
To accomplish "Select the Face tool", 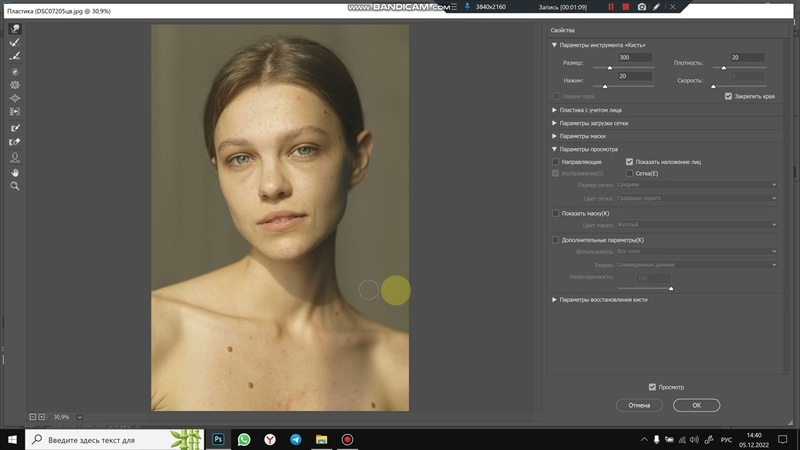I will point(15,157).
